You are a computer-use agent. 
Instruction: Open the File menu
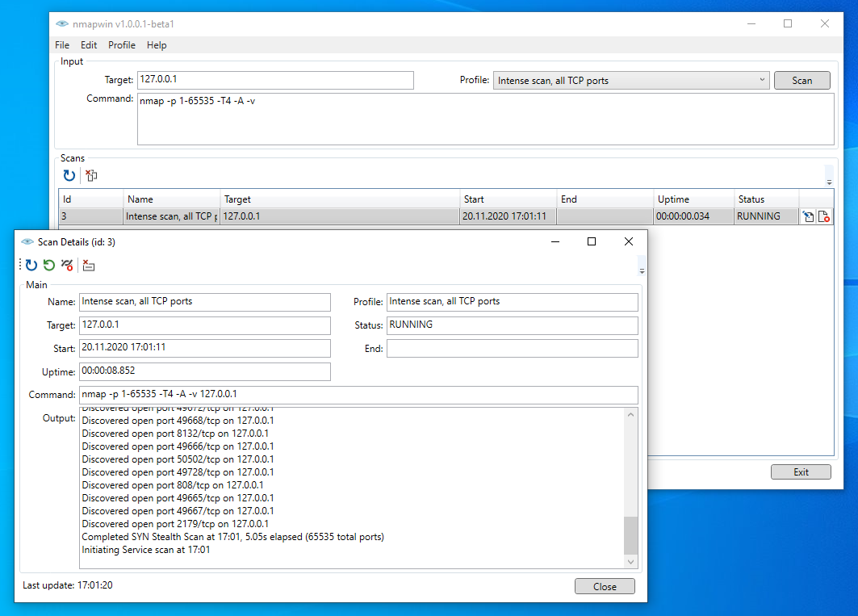tap(62, 45)
